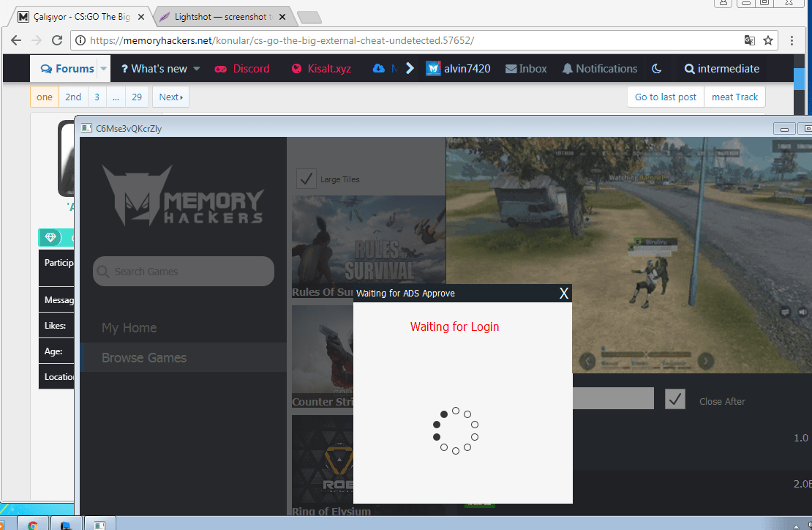Go back using browser back arrow
Screen dimensions: 812x530
[16, 40]
